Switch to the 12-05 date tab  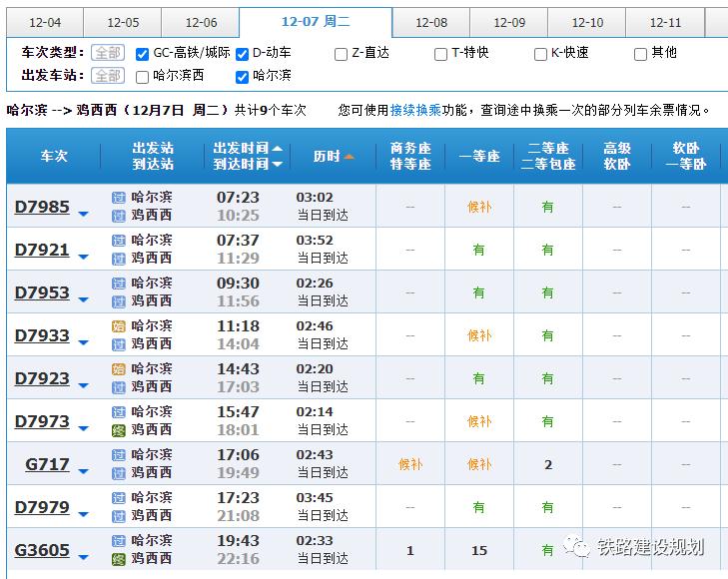[123, 23]
